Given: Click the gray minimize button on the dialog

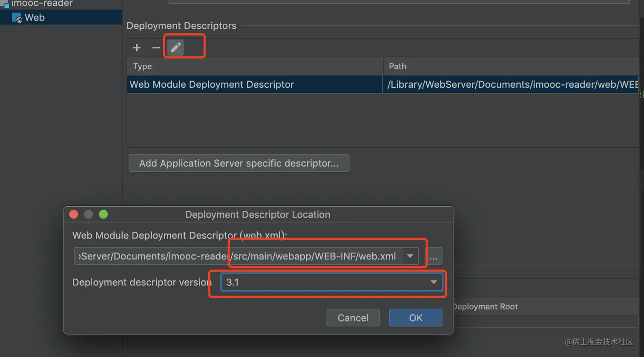Looking at the screenshot, I should click(89, 214).
